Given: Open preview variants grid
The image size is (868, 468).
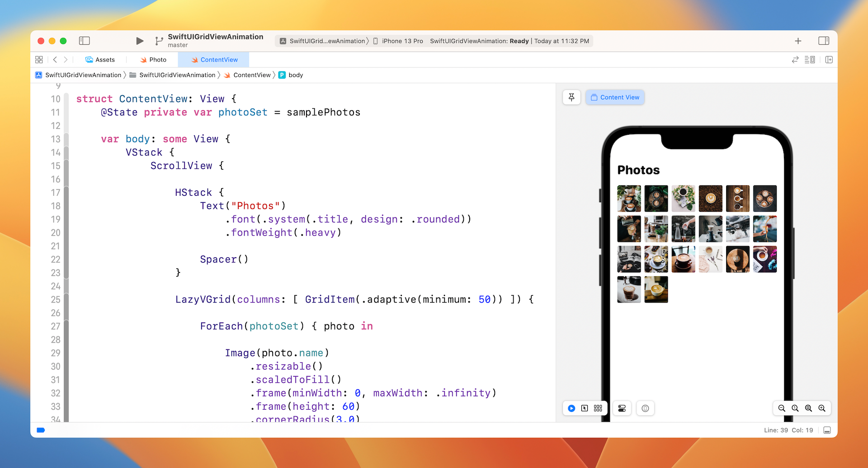Looking at the screenshot, I should click(x=598, y=408).
